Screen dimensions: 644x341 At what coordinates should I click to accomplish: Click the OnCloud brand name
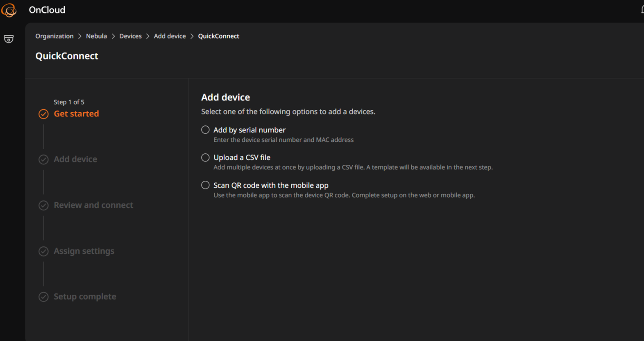tap(47, 10)
